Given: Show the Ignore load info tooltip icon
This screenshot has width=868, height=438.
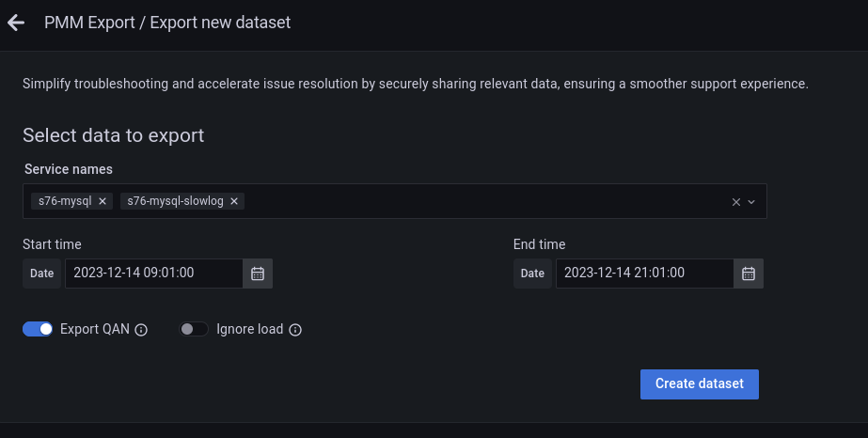Looking at the screenshot, I should [295, 330].
